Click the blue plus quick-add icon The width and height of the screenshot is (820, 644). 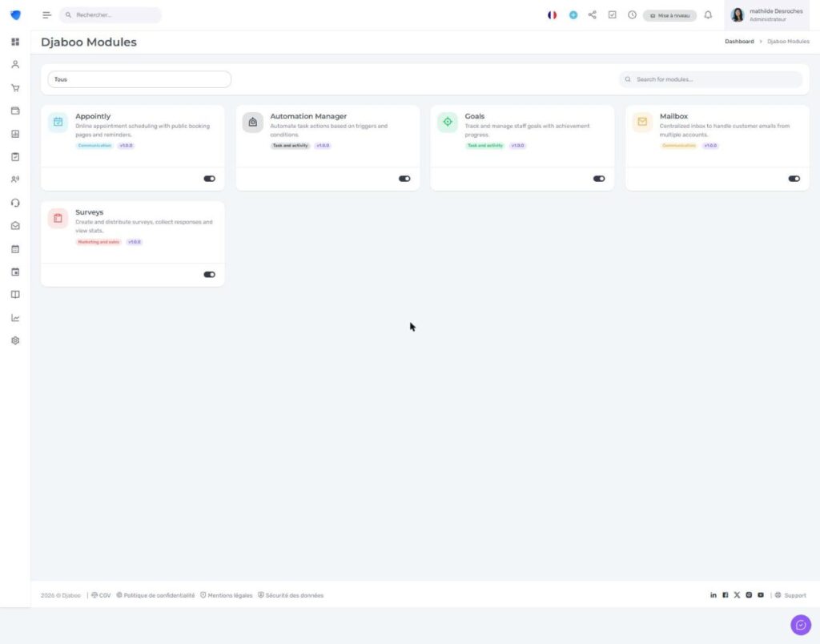(573, 15)
